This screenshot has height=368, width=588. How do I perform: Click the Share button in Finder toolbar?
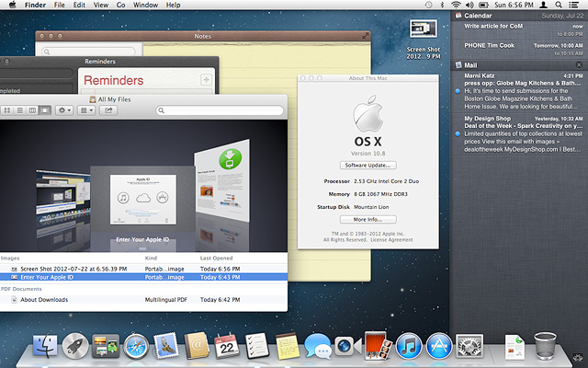point(108,110)
